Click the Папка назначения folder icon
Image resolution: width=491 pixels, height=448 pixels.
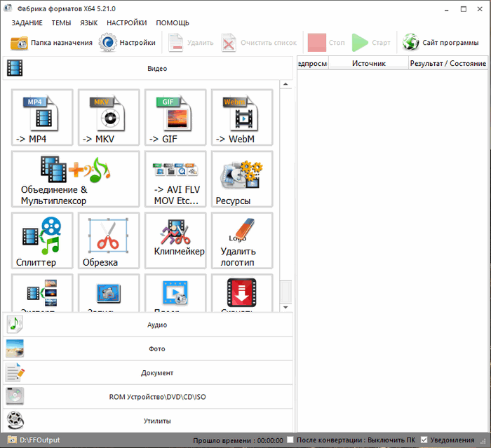[x=19, y=43]
